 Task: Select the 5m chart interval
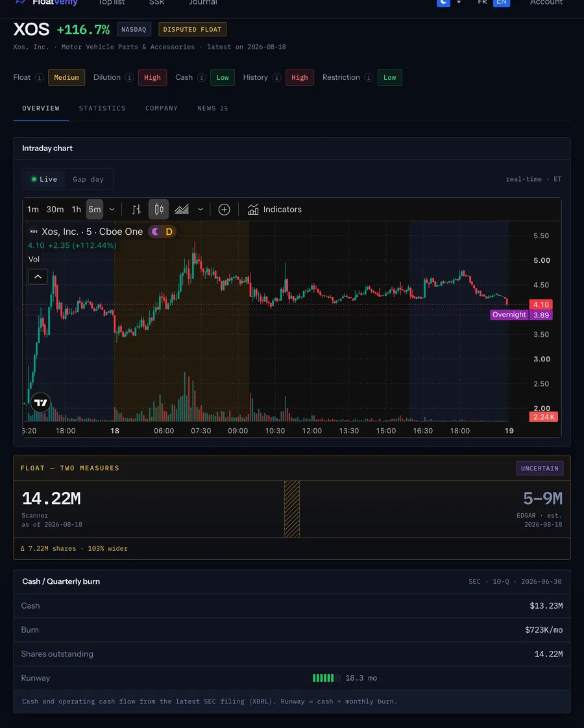95,210
